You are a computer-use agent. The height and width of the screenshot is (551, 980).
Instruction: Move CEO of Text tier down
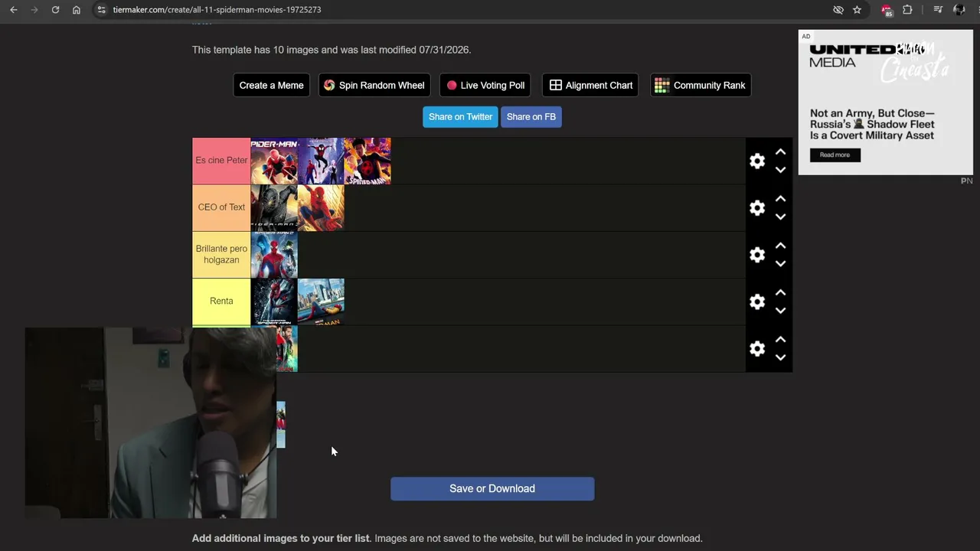(x=780, y=217)
